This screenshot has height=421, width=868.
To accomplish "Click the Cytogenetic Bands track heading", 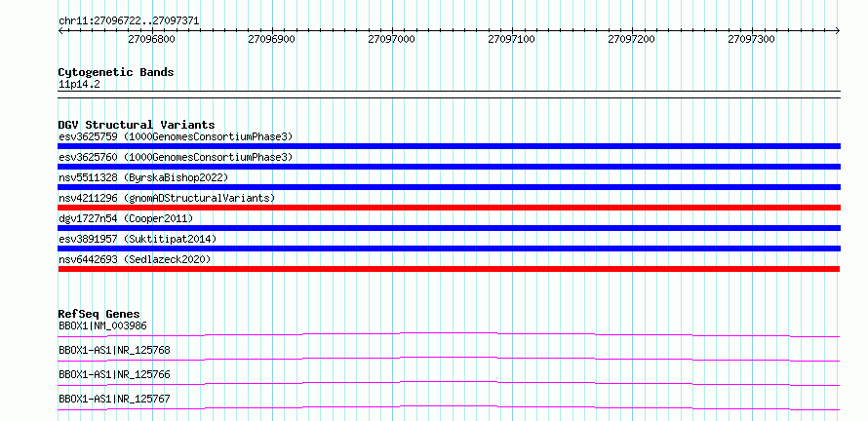I will (x=116, y=72).
